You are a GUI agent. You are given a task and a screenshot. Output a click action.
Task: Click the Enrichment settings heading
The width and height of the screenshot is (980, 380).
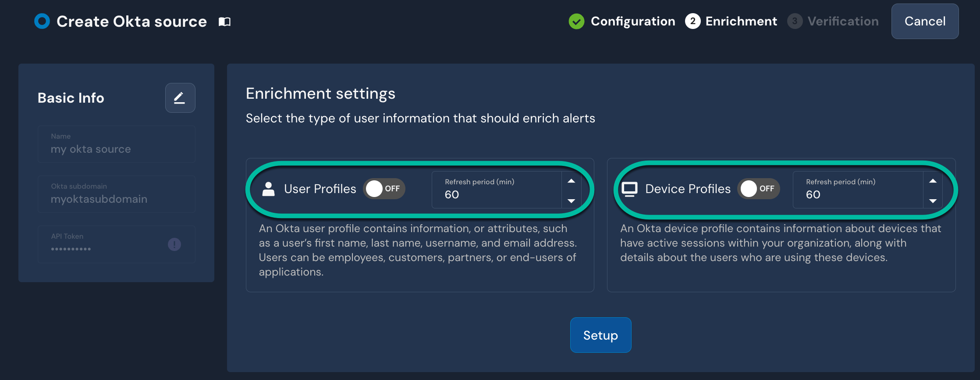(320, 93)
